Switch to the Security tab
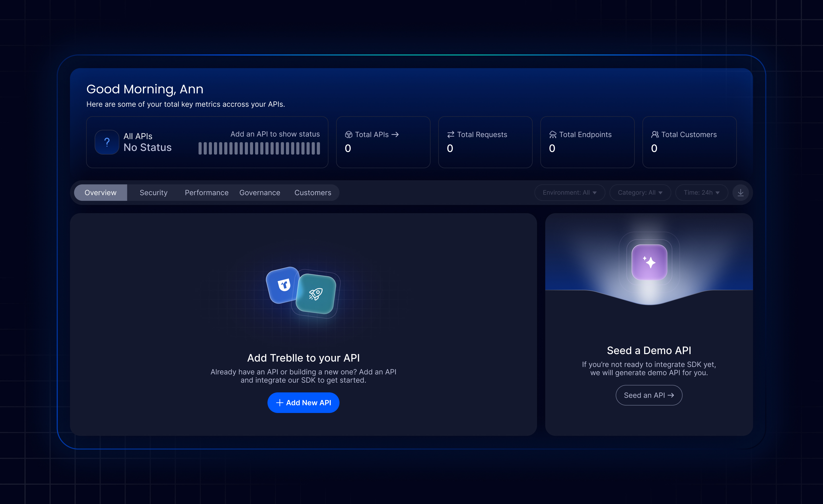This screenshot has height=504, width=823. click(x=153, y=193)
